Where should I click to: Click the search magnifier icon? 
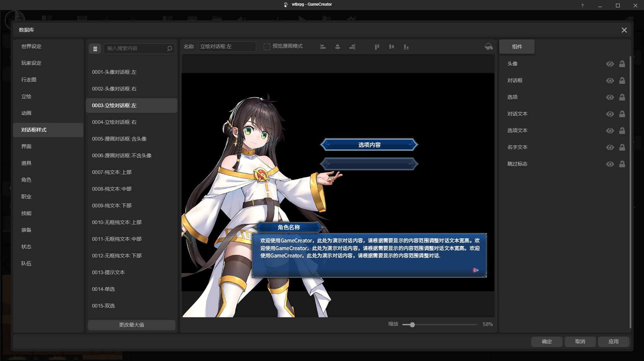[170, 49]
